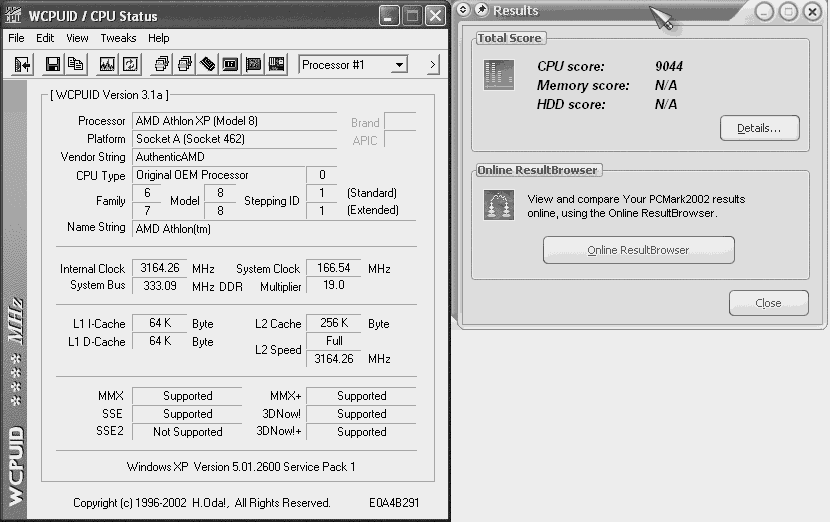The width and height of the screenshot is (830, 522).
Task: Click the copy pages toolbar icon
Action: tap(75, 65)
